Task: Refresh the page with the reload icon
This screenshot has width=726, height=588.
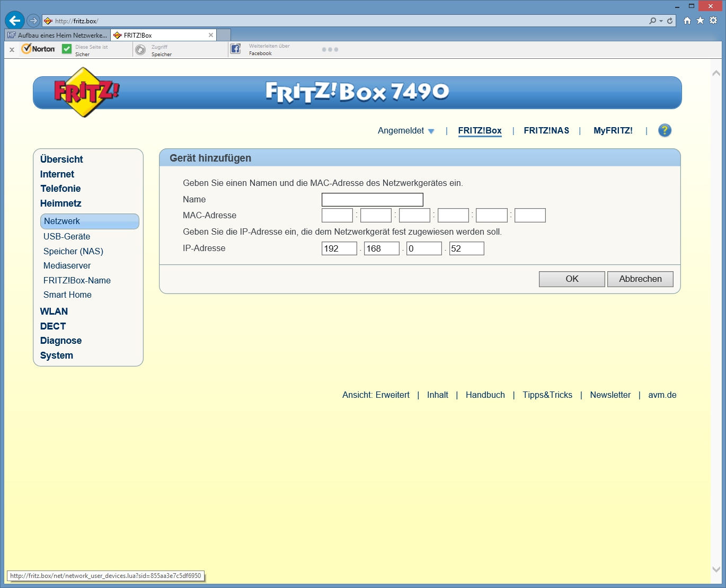Action: coord(670,21)
